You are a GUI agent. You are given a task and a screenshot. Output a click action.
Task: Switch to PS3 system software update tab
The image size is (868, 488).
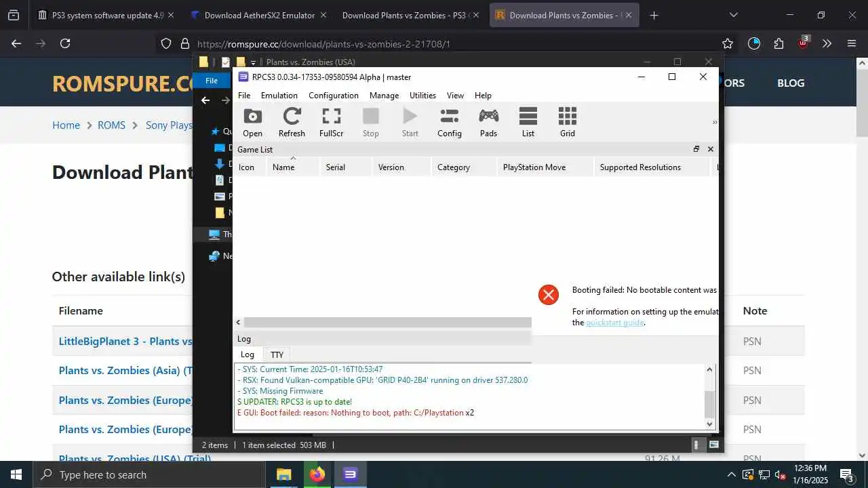pos(107,15)
